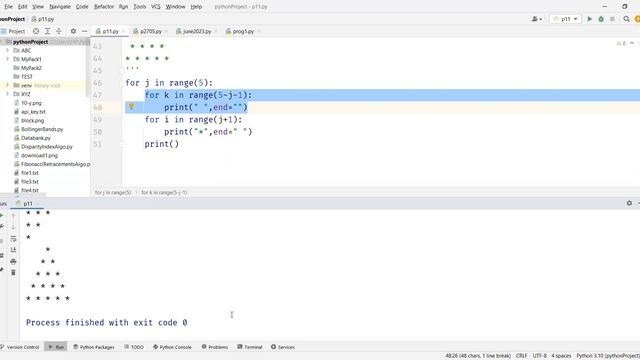The width and height of the screenshot is (640, 360).
Task: Open the Window menu
Action: (x=176, y=7)
